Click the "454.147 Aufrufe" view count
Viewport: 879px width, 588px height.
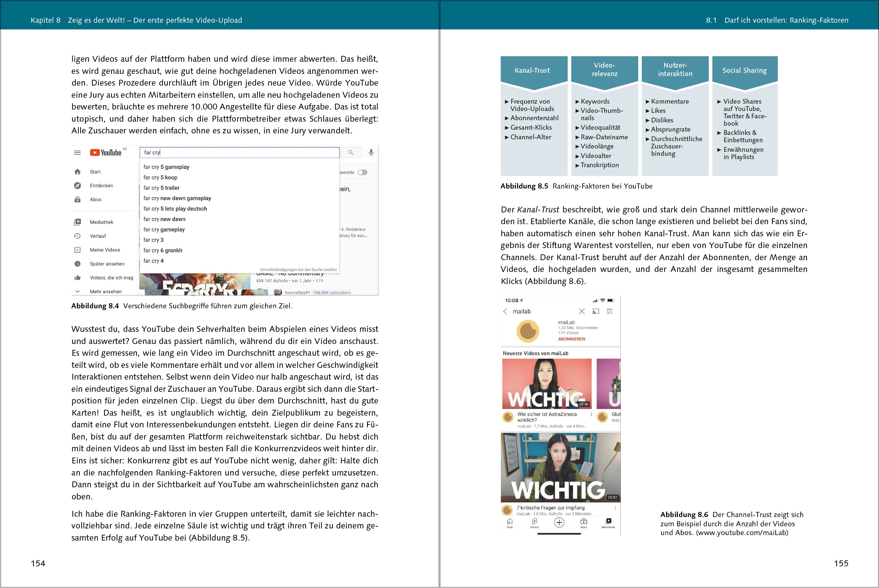(272, 280)
